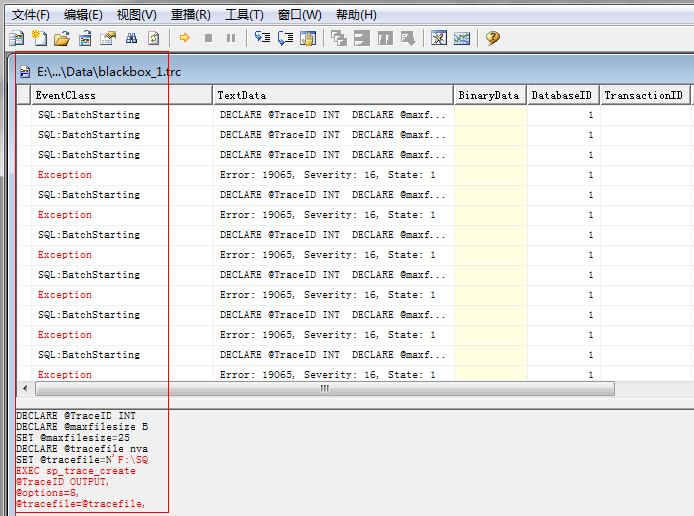Click the New Trace toolbar icon
The image size is (694, 516).
17,38
